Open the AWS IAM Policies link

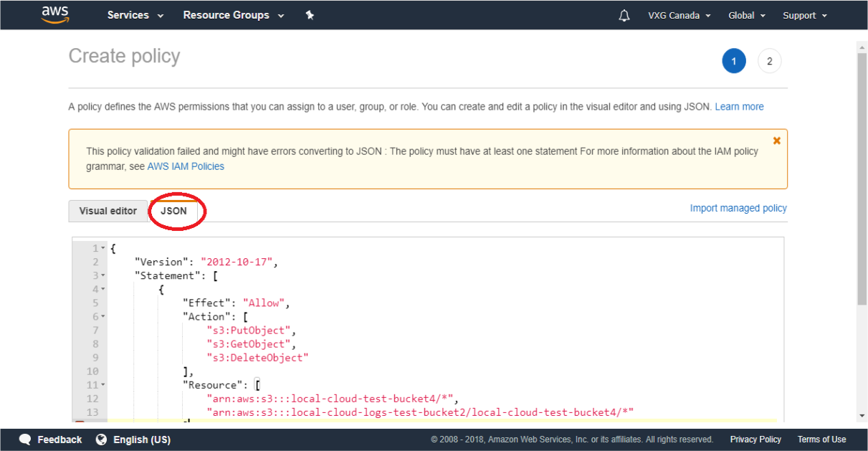point(186,166)
